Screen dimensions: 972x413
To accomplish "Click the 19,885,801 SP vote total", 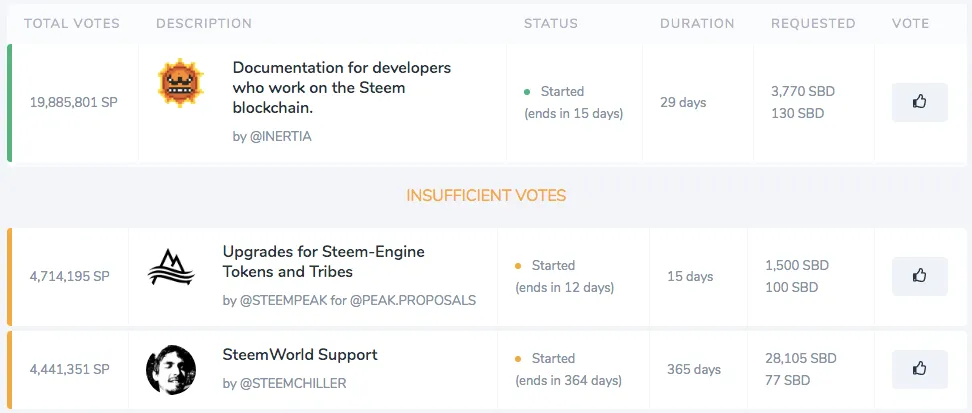I will [74, 102].
